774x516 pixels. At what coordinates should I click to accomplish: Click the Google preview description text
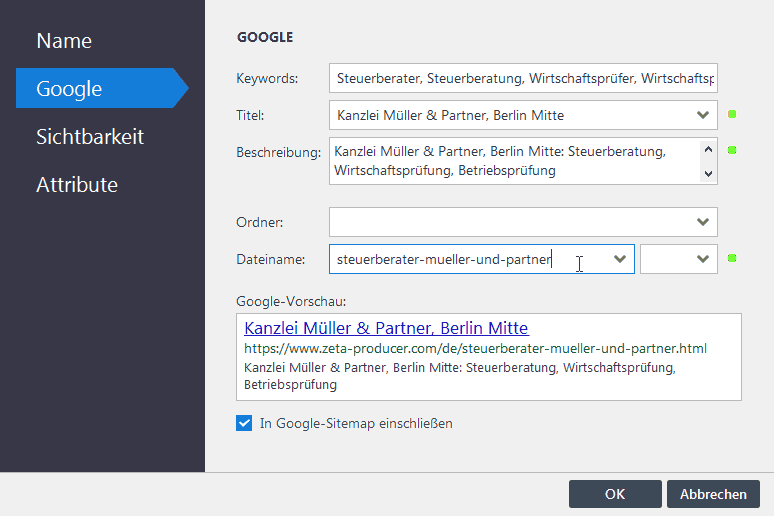pos(460,376)
